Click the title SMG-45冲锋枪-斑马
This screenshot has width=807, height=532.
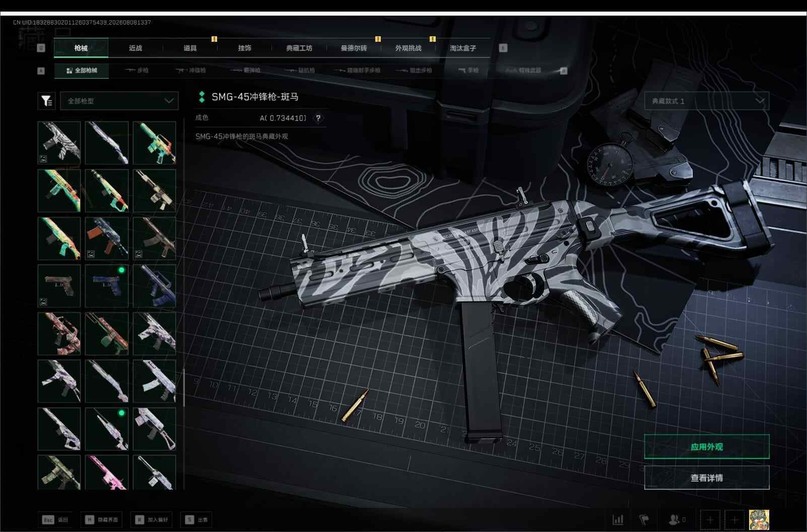click(x=255, y=97)
